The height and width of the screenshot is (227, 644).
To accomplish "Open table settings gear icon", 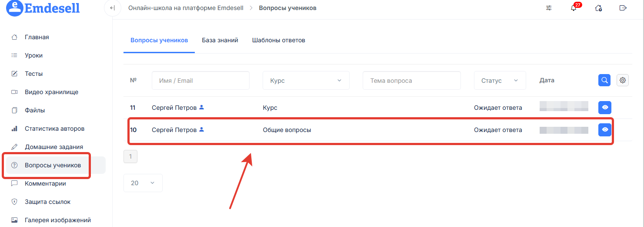I will pos(623,80).
